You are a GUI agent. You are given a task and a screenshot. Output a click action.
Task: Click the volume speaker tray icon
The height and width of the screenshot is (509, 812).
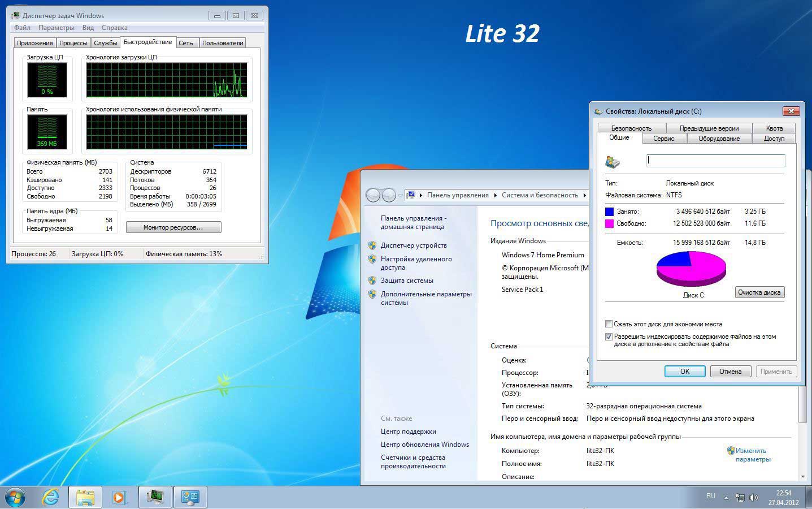[753, 498]
